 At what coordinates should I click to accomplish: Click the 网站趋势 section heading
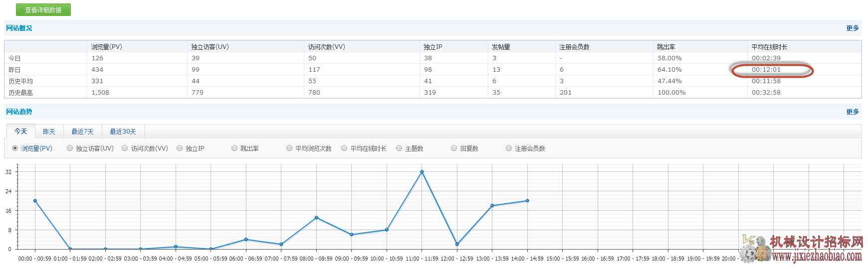[x=19, y=112]
